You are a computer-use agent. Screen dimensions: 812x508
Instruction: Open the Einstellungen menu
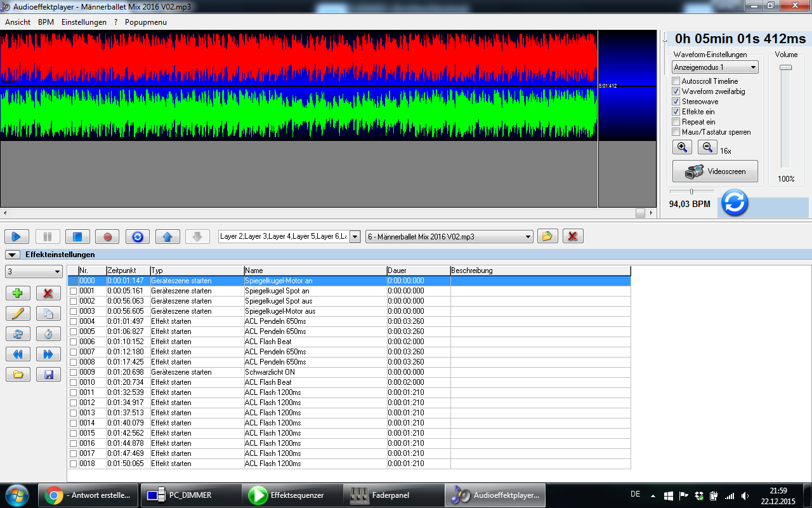[83, 22]
